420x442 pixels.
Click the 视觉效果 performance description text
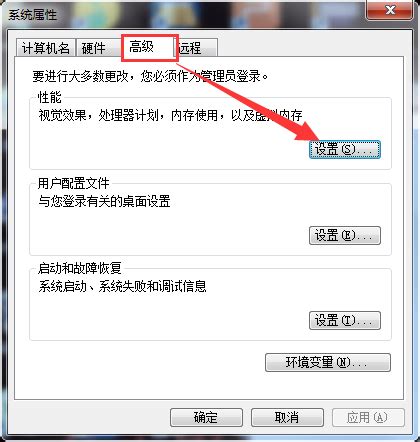[171, 116]
